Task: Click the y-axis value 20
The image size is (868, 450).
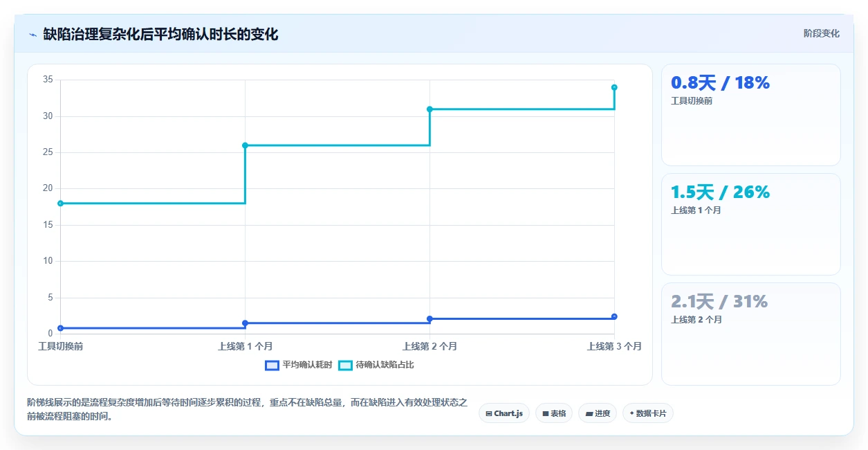Action: [48, 188]
